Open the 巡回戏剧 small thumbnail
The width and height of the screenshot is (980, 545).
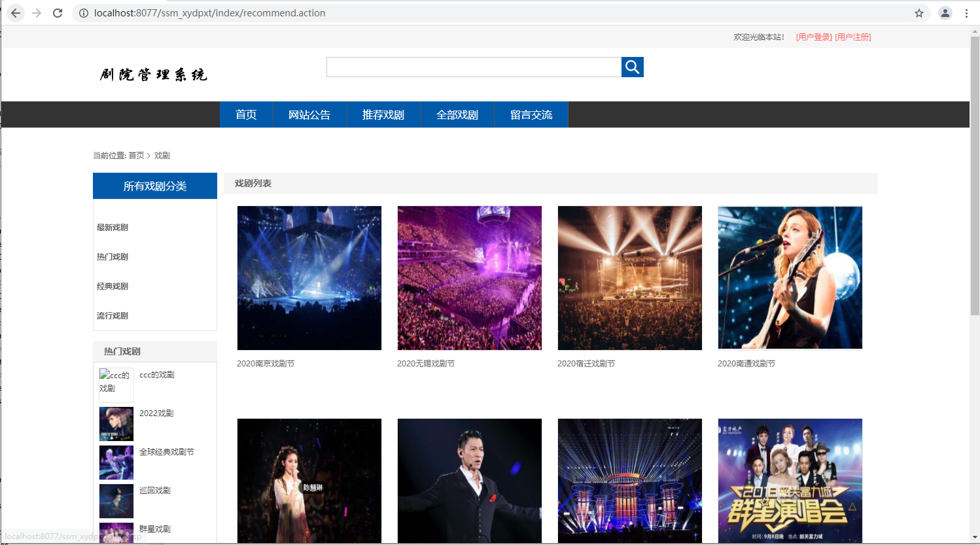(x=116, y=501)
